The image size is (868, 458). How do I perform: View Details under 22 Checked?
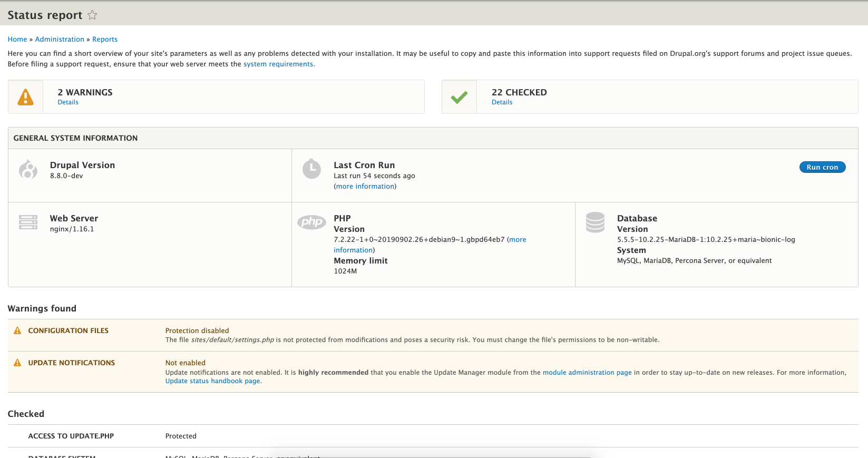(x=502, y=102)
